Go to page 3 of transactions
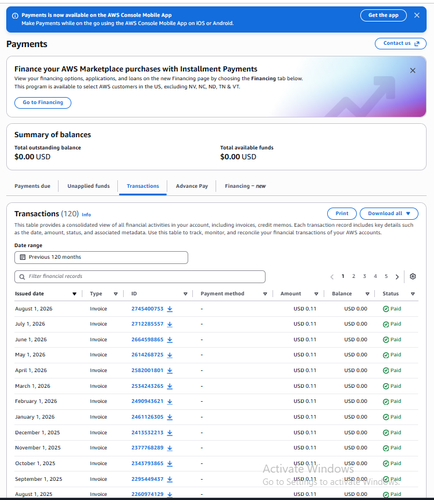 364,276
